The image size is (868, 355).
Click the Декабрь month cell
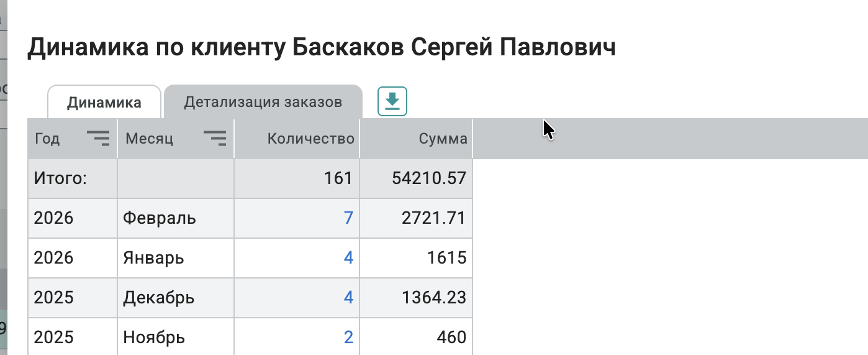pos(158,297)
